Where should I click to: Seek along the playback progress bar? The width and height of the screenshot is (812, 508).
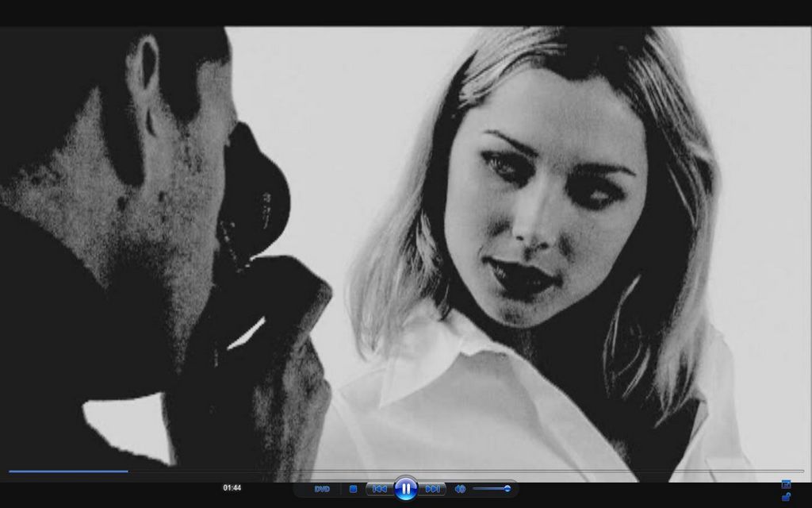pos(406,471)
